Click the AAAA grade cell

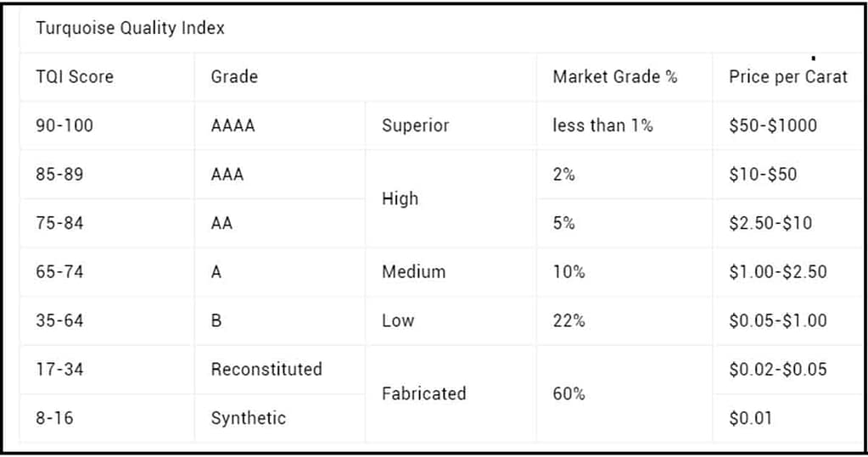[x=233, y=125]
